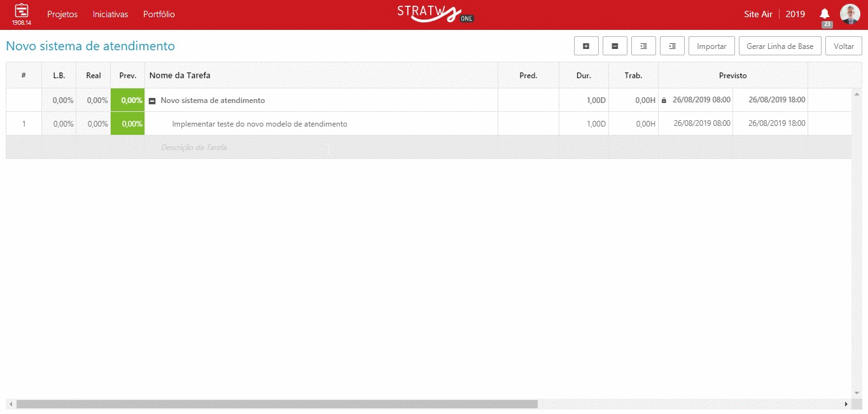Open the Projetos menu
This screenshot has height=414, width=868.
[62, 14]
